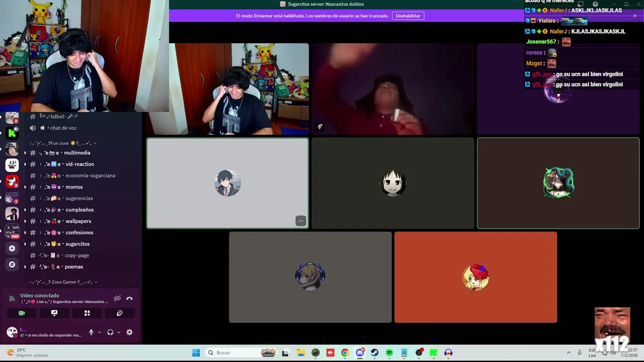
Task: Open Live Sugarcitos server voice channel link
Action: pos(64,302)
